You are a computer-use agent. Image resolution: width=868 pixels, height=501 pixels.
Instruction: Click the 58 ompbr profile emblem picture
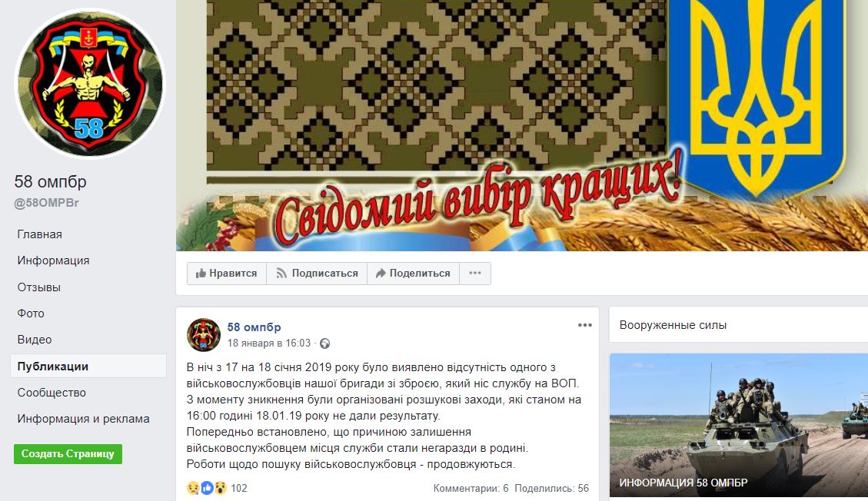[90, 83]
